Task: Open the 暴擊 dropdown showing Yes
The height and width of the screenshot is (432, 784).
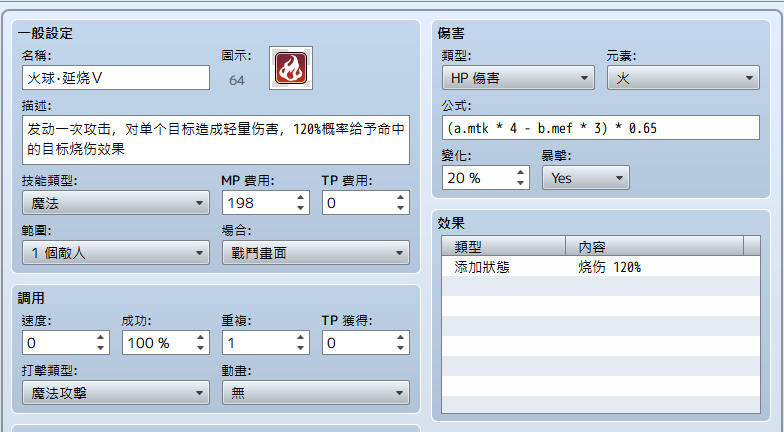Action: [586, 178]
